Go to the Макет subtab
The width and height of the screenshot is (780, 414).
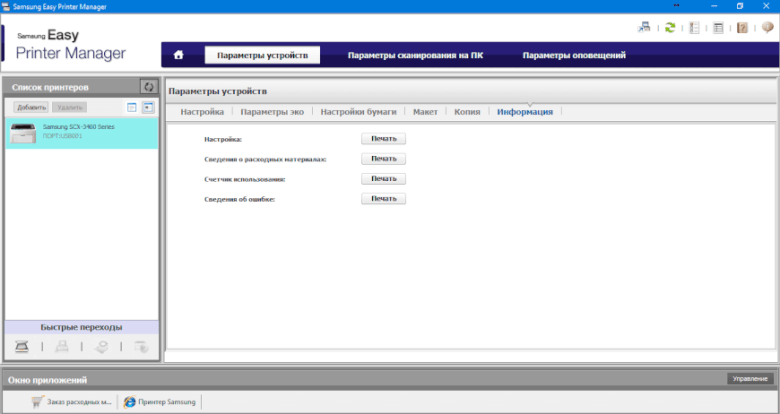coord(425,112)
